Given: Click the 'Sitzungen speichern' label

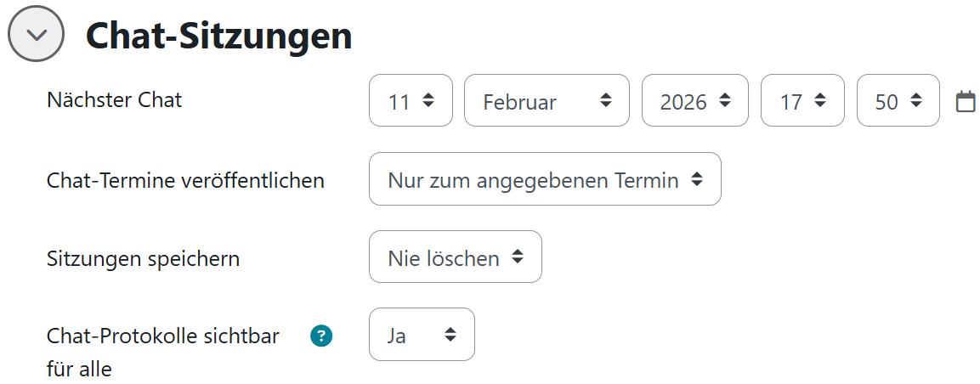Looking at the screenshot, I should click(x=143, y=258).
